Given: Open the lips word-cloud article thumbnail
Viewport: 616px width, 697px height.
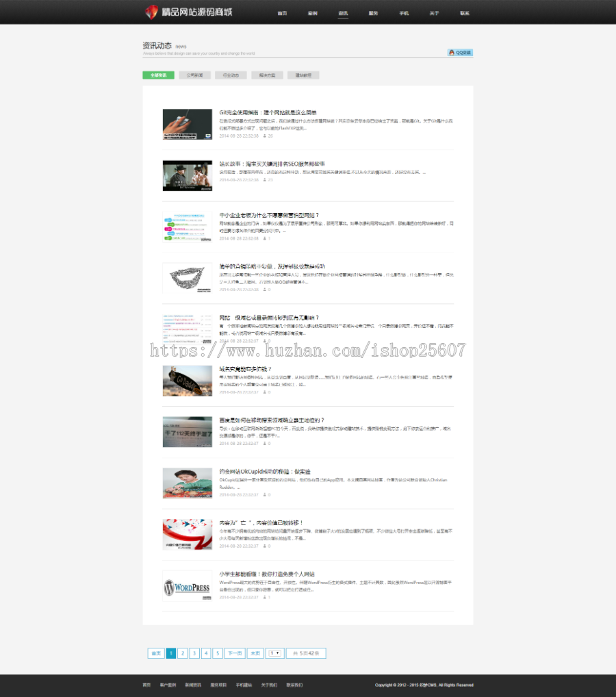Looking at the screenshot, I should [187, 278].
